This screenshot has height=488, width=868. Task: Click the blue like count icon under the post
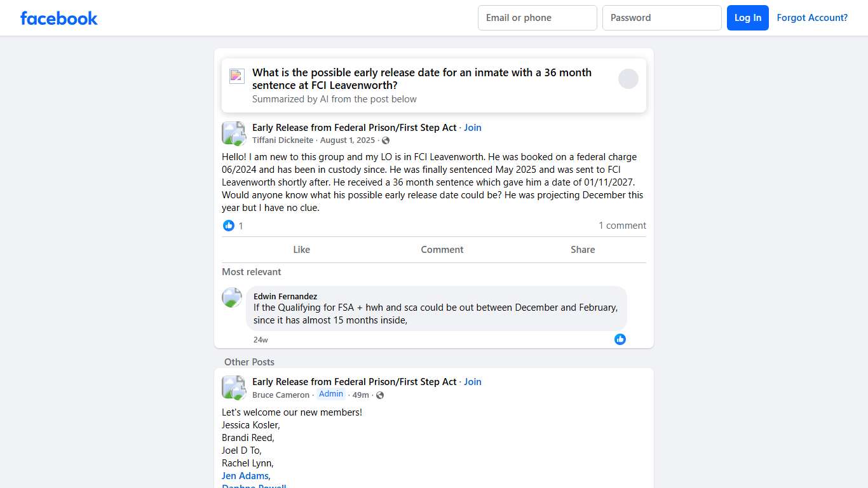pos(228,226)
